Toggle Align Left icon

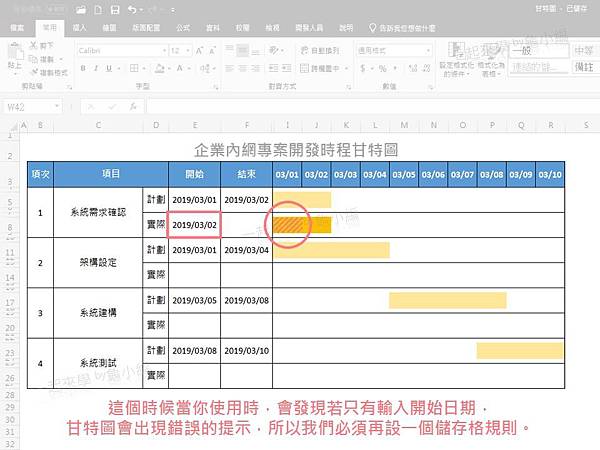[229, 68]
